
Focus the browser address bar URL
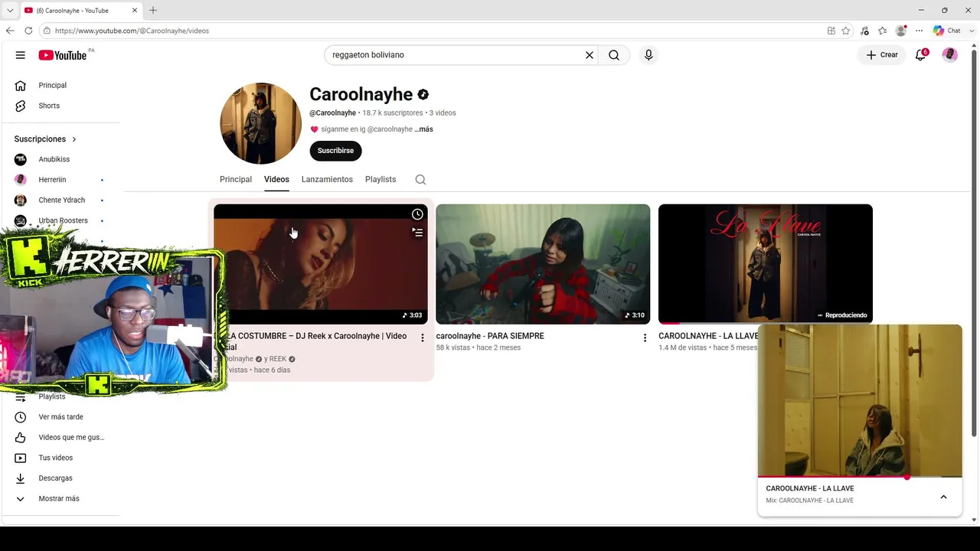pyautogui.click(x=132, y=31)
